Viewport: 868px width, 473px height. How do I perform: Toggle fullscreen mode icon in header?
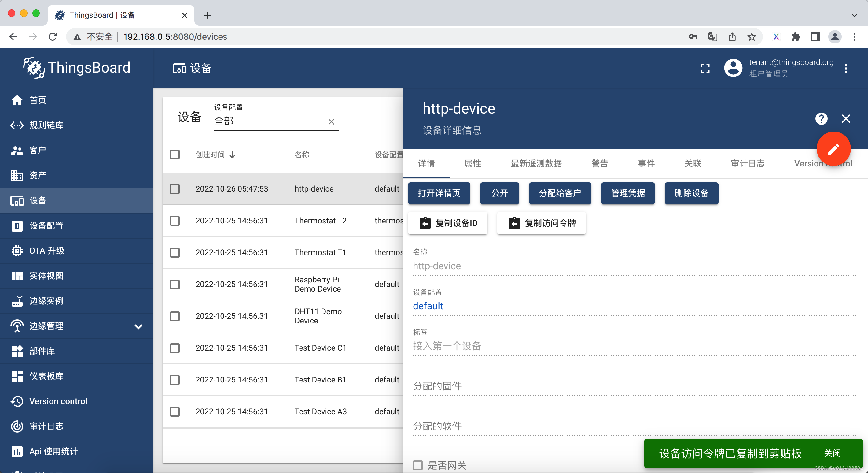(x=705, y=69)
